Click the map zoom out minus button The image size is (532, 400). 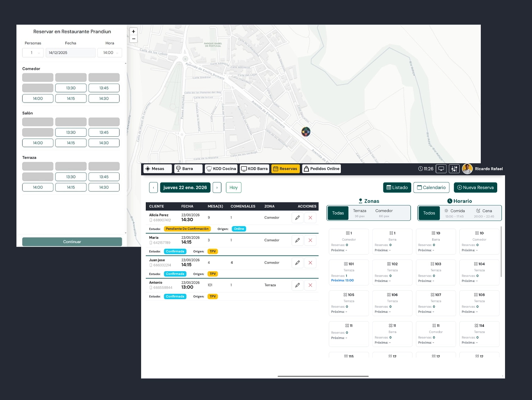tap(133, 39)
